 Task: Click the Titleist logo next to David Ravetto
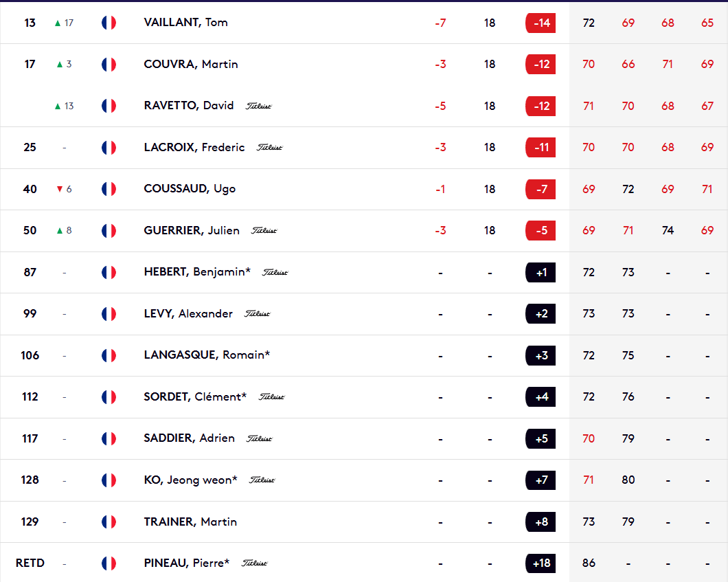[259, 106]
